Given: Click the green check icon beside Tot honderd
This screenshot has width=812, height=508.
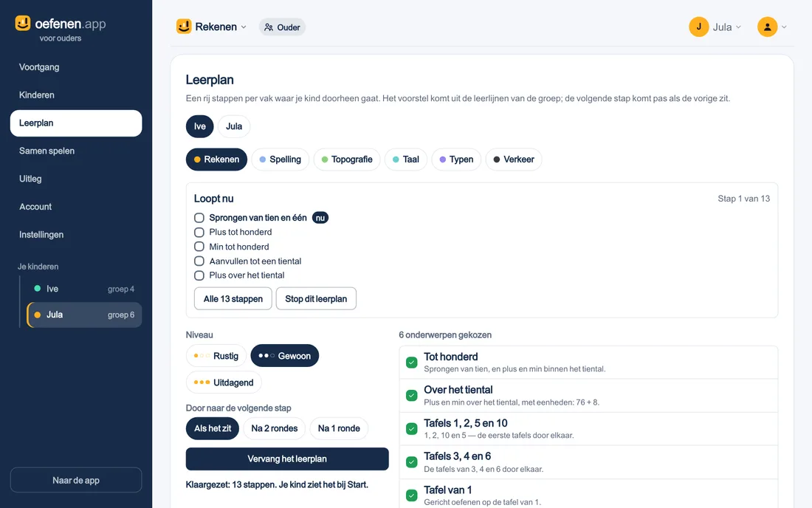Looking at the screenshot, I should pos(412,363).
